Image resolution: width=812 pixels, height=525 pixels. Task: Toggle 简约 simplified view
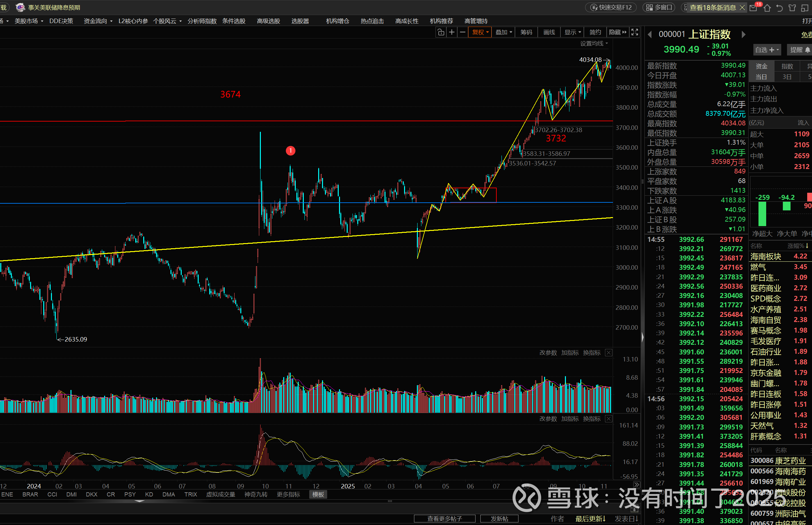coord(595,32)
